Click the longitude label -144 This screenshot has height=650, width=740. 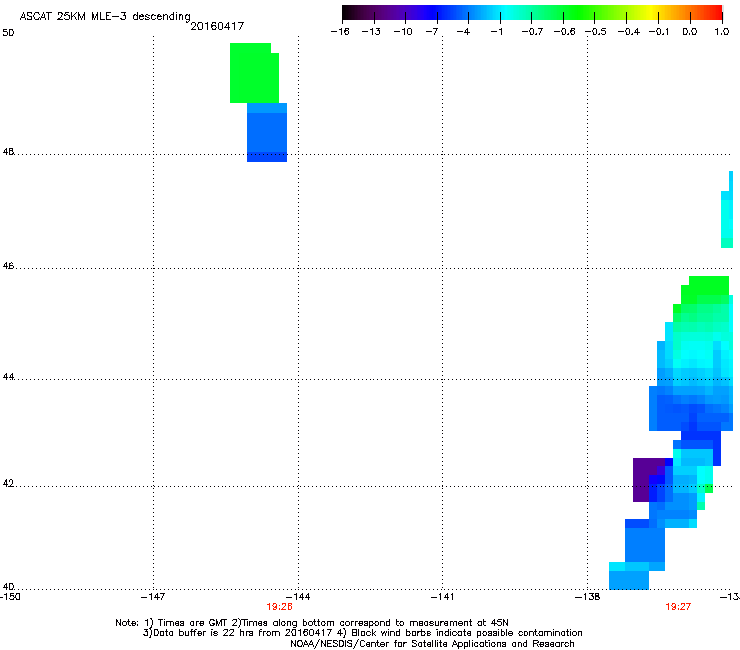pyautogui.click(x=298, y=597)
